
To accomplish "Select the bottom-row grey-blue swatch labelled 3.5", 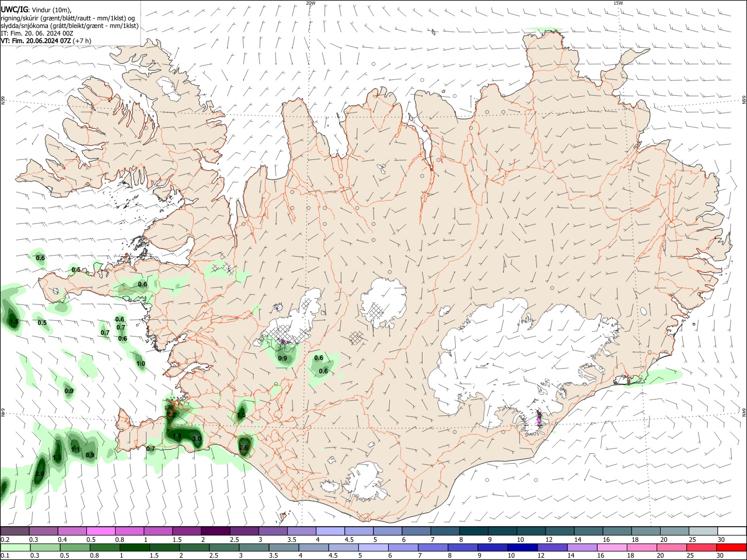I will 284,548.
